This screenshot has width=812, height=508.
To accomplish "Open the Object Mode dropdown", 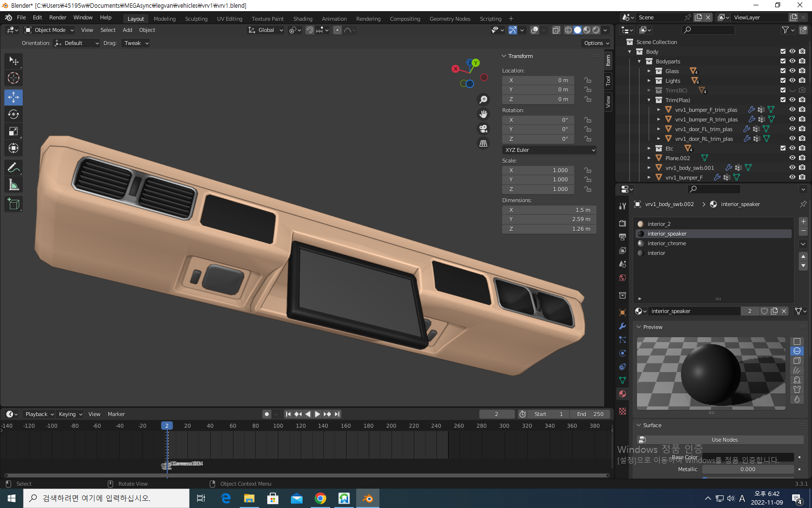I will pyautogui.click(x=49, y=30).
